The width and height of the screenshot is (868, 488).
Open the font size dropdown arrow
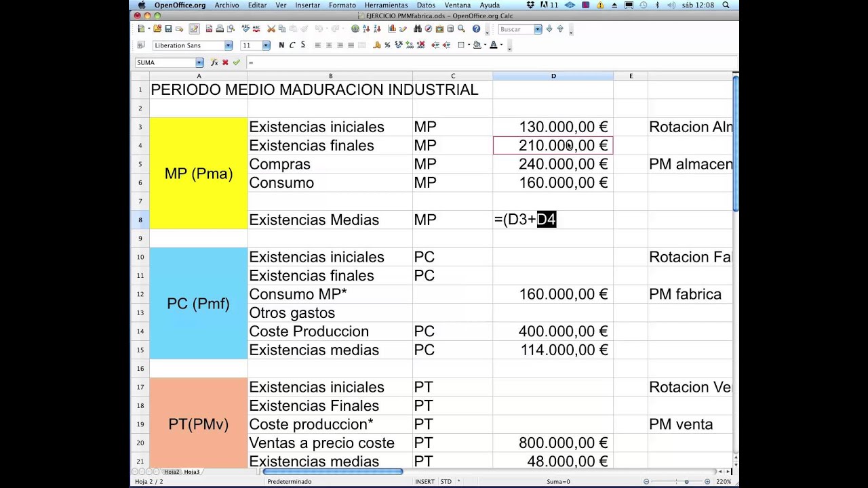[x=266, y=45]
